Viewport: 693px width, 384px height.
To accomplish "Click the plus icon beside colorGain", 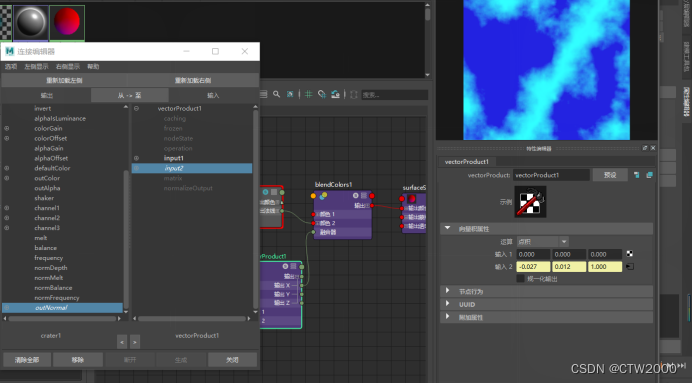I will coord(7,128).
